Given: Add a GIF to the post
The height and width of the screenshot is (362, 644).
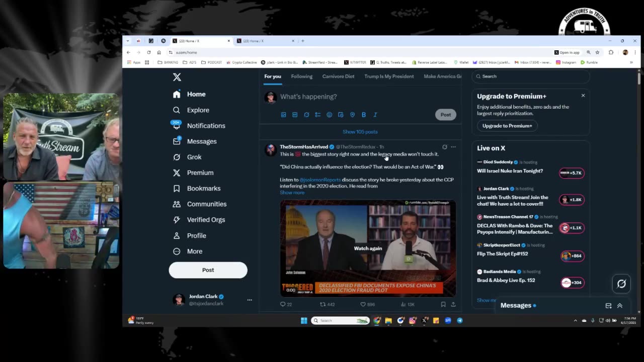Looking at the screenshot, I should coord(295,115).
